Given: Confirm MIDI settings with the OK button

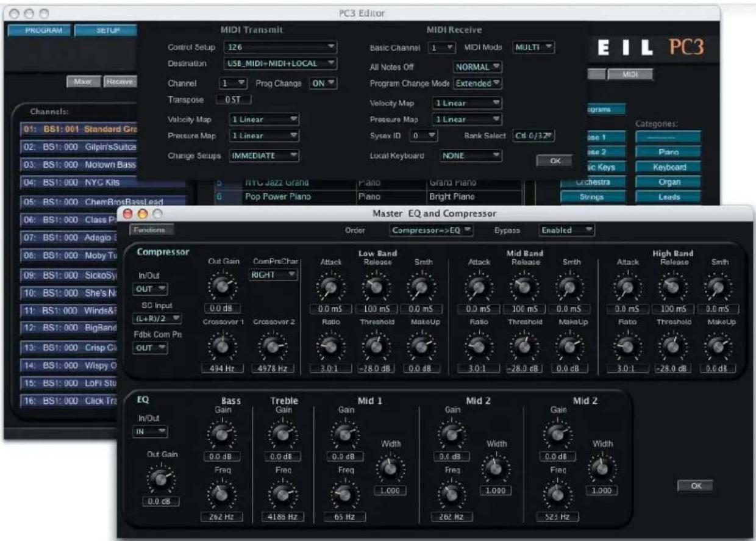Looking at the screenshot, I should point(554,162).
